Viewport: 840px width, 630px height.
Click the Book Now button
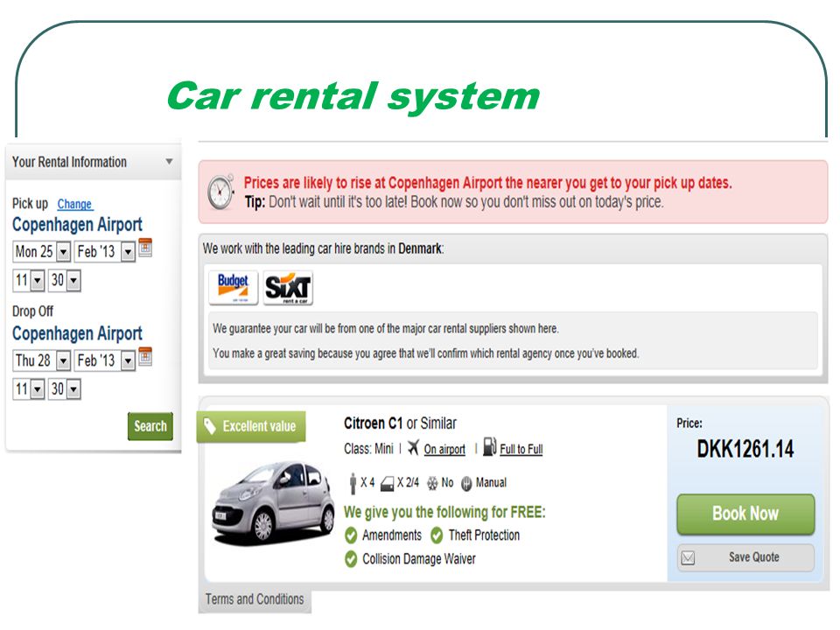coord(745,514)
